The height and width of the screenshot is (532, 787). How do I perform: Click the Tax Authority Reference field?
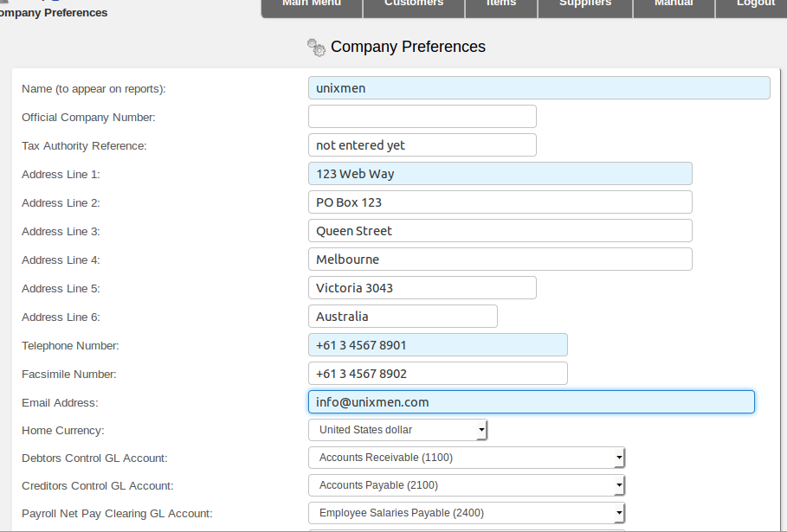click(x=423, y=145)
